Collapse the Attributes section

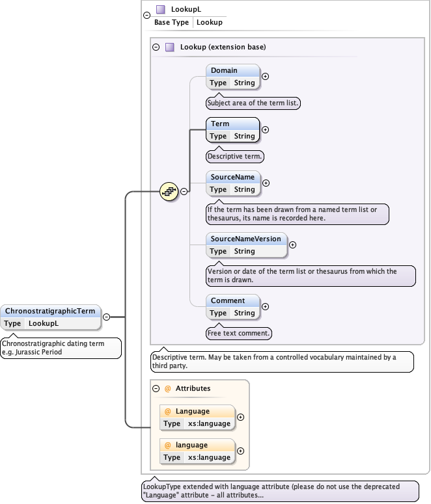156,388
